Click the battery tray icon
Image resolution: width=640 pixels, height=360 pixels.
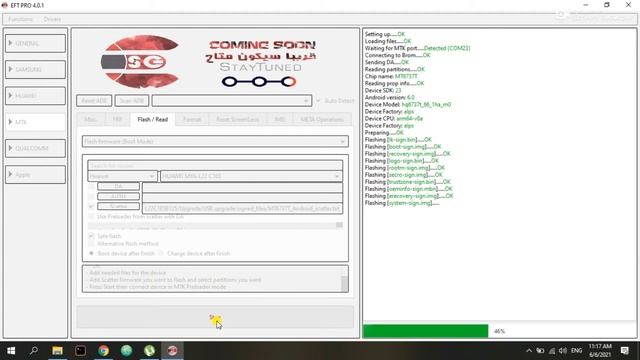pos(540,351)
